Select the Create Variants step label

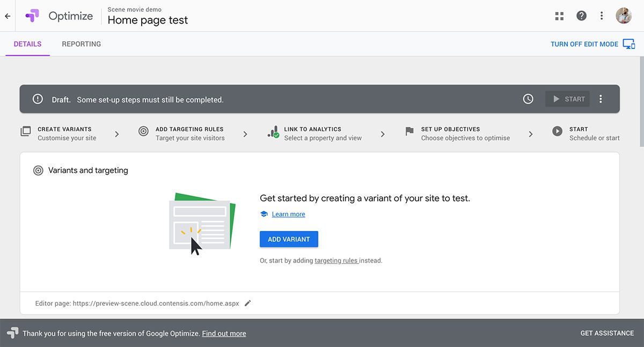coord(64,129)
